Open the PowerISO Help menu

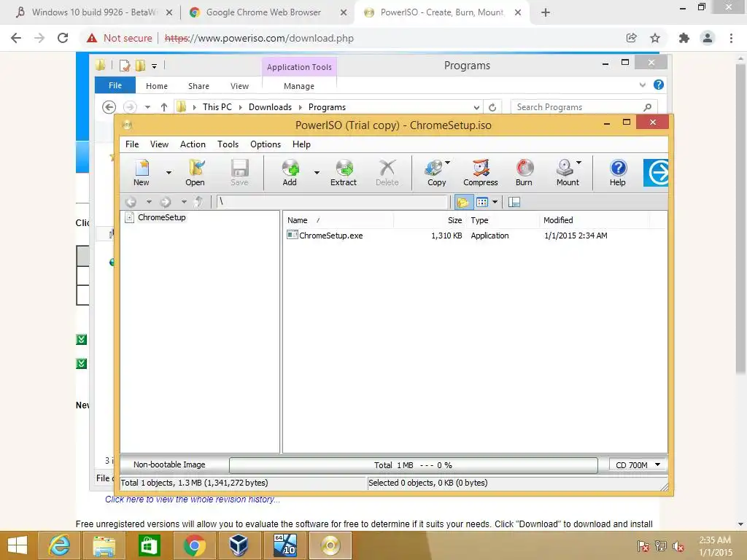coord(301,144)
